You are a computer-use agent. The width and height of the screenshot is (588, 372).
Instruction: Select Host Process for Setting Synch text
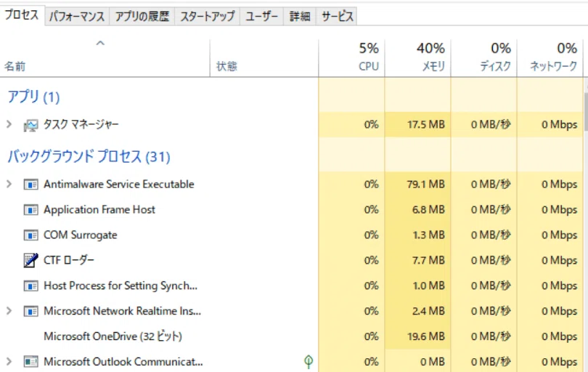(x=121, y=286)
